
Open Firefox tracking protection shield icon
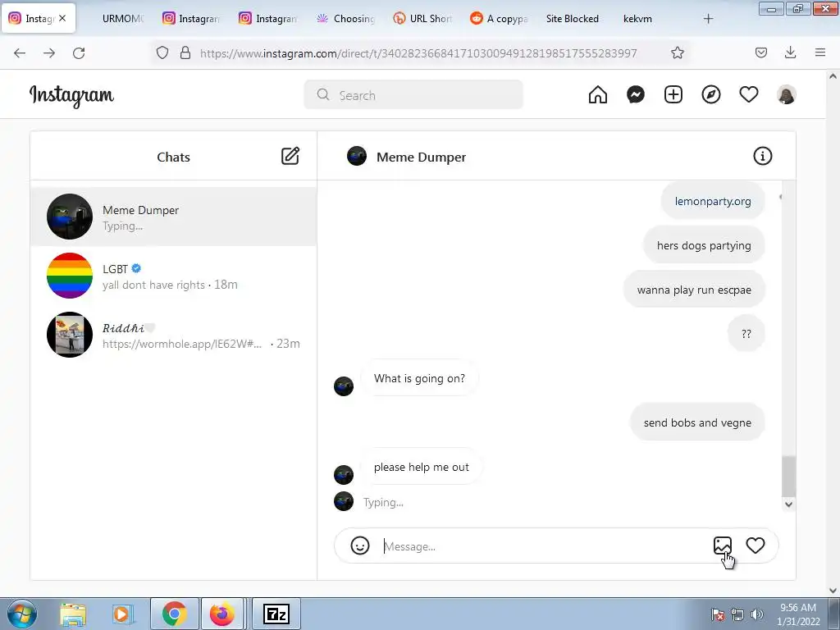pos(162,52)
